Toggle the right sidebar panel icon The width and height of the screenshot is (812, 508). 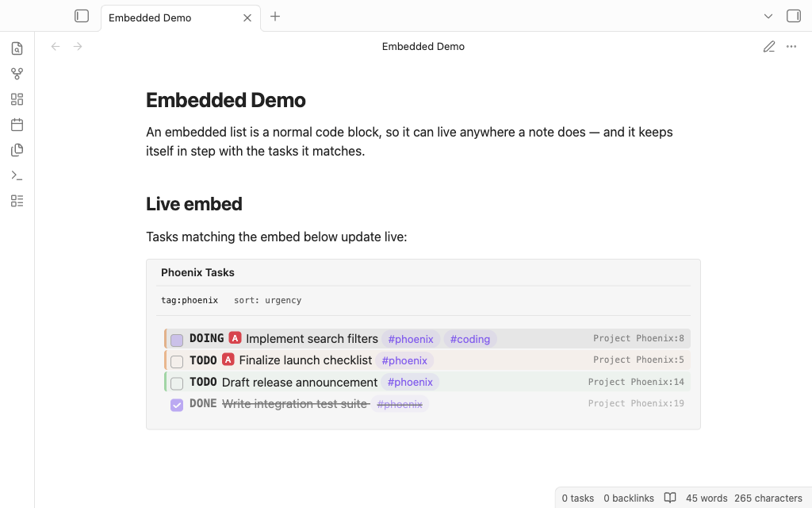pos(793,16)
